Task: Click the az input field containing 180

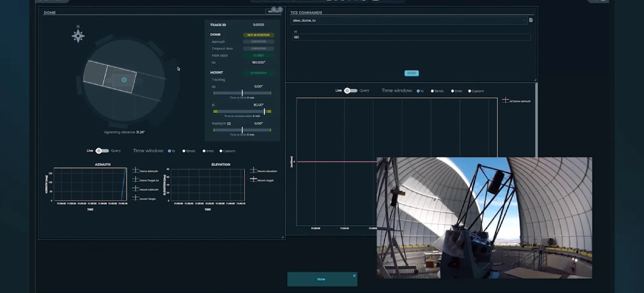Action: coord(411,37)
